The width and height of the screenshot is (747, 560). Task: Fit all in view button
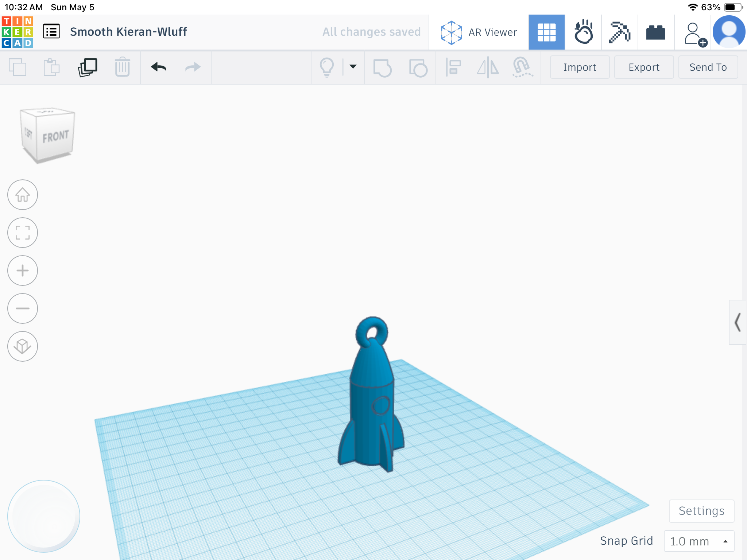pyautogui.click(x=23, y=233)
